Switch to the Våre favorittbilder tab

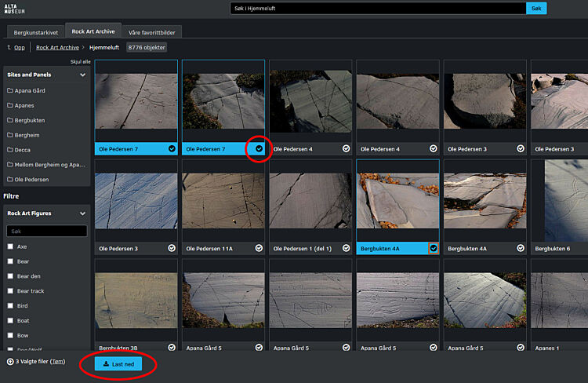(x=152, y=32)
